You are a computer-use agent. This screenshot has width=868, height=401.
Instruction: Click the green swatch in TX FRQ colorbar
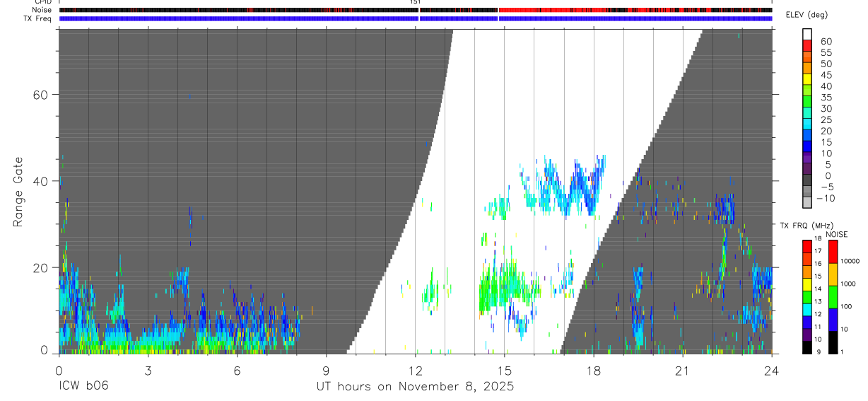click(x=807, y=297)
